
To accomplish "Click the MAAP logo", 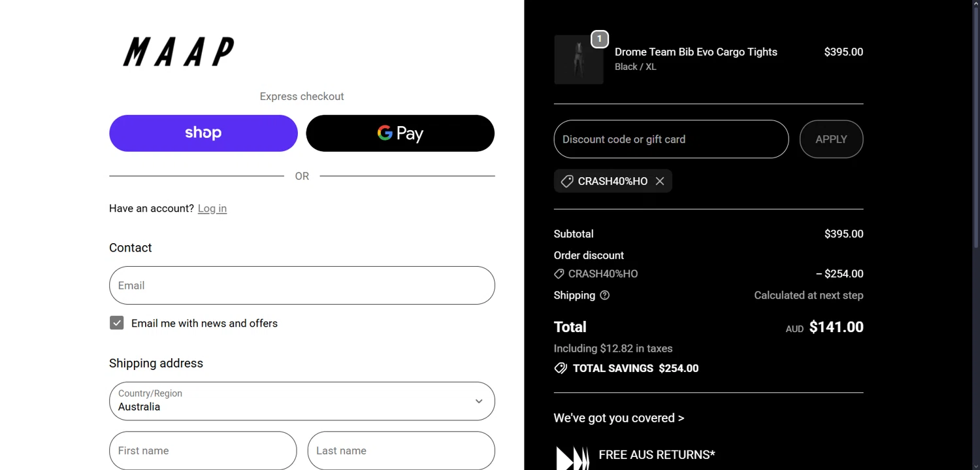I will (x=178, y=52).
